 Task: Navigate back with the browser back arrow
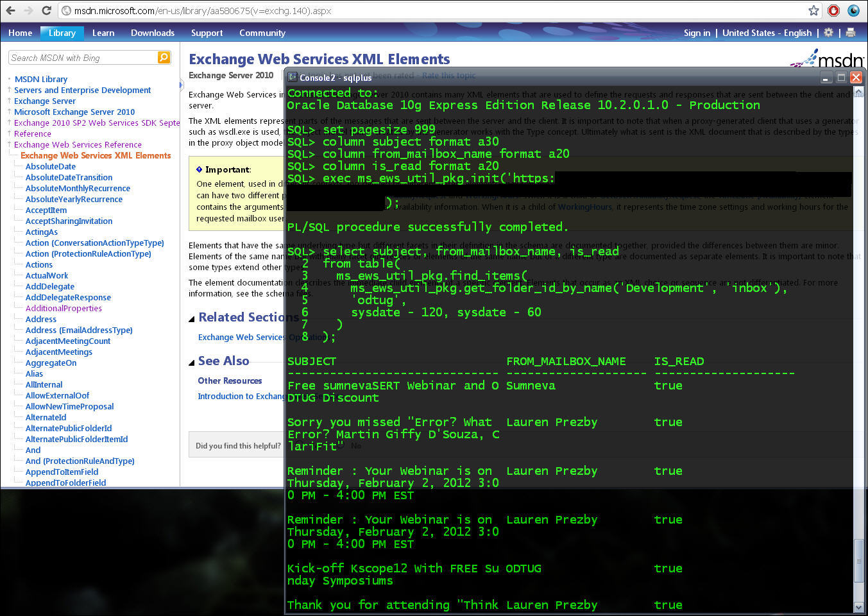click(x=10, y=10)
